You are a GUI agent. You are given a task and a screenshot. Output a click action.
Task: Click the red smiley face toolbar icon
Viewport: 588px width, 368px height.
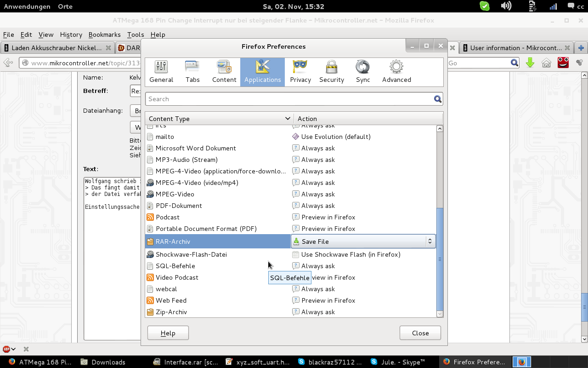point(563,62)
